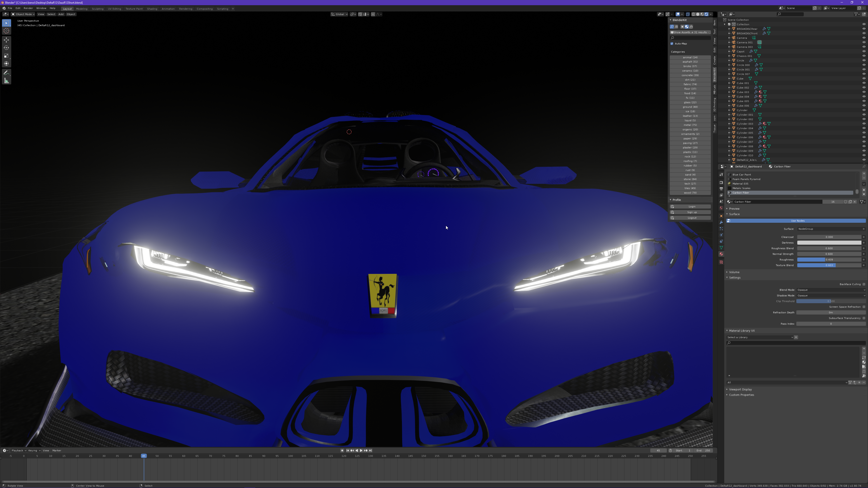Toggle fake user for Carbon Fiber
The width and height of the screenshot is (868, 488).
click(845, 202)
